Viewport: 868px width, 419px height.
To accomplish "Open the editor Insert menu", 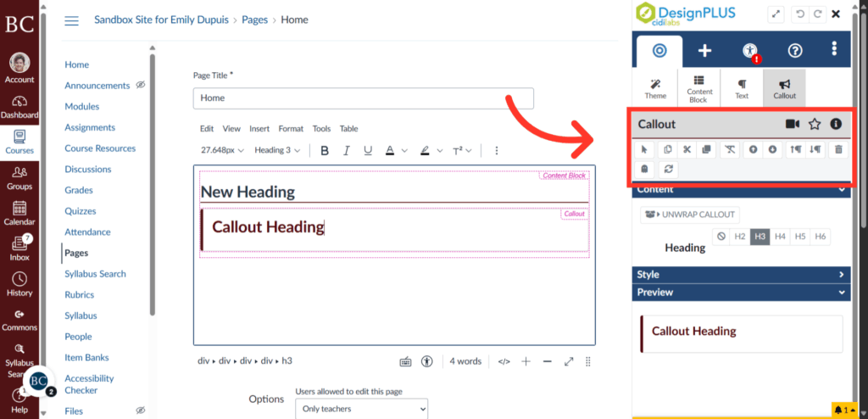I will coord(259,129).
